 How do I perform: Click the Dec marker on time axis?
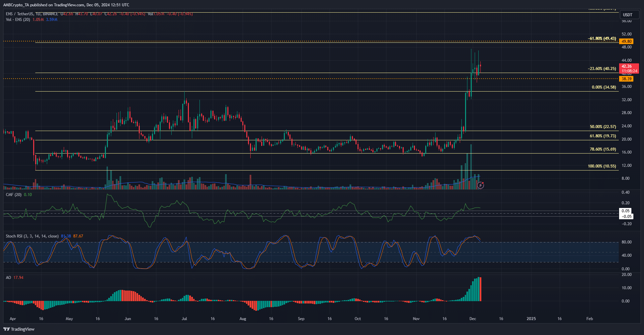click(473, 319)
